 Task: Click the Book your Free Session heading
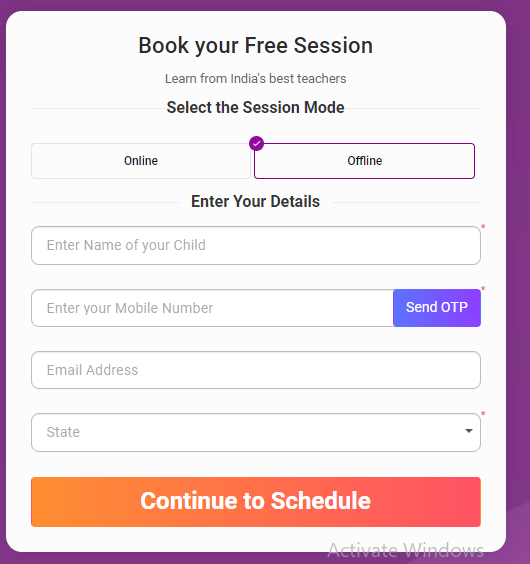point(256,46)
